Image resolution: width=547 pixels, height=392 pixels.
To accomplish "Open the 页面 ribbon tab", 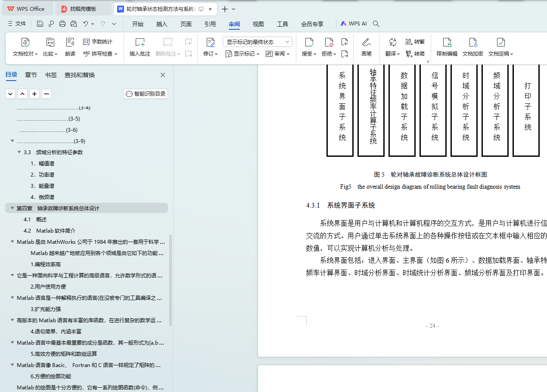I will click(186, 24).
